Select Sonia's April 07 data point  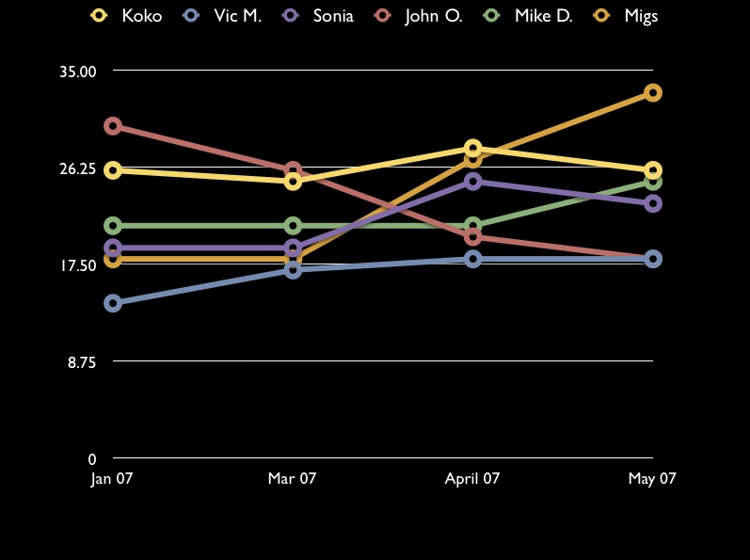(472, 182)
